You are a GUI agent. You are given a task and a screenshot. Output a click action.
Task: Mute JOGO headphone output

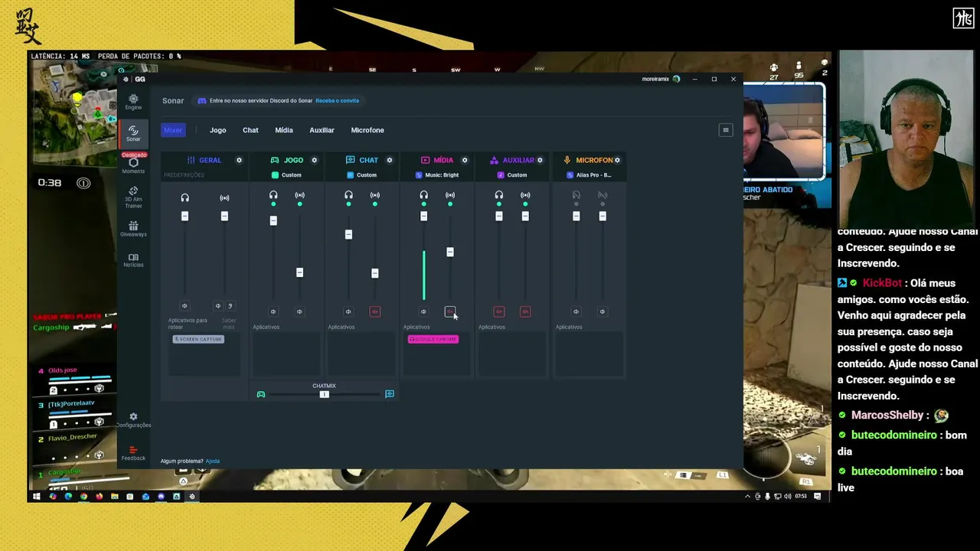[x=273, y=311]
